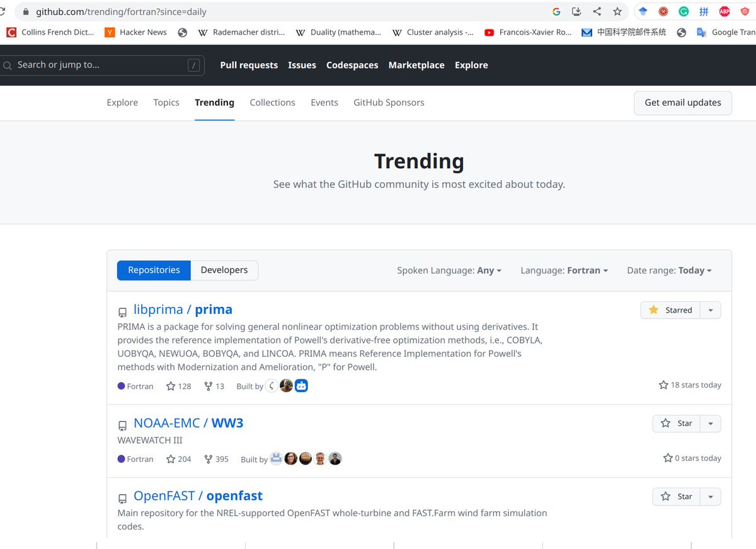Open Explore in dark header
The width and height of the screenshot is (756, 549).
471,65
